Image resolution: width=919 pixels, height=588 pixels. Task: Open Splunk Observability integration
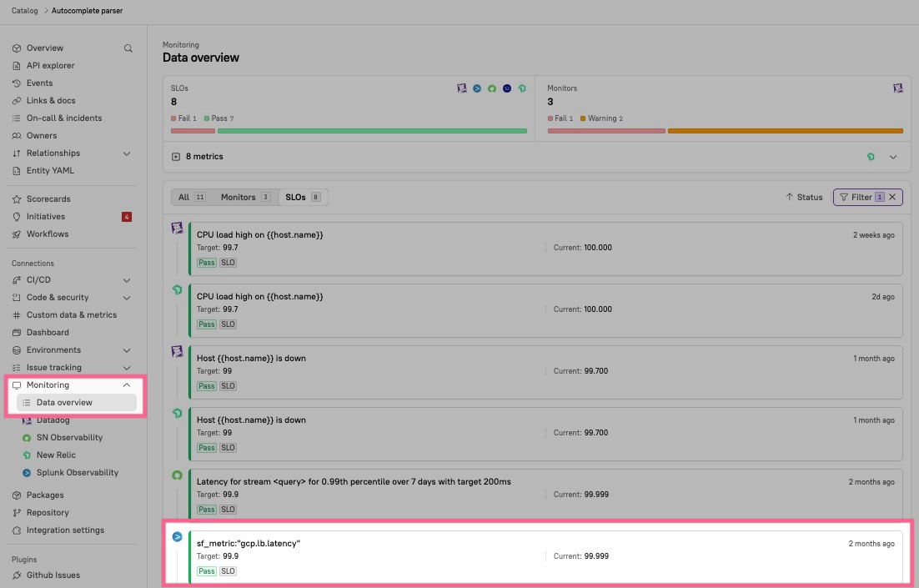[77, 473]
